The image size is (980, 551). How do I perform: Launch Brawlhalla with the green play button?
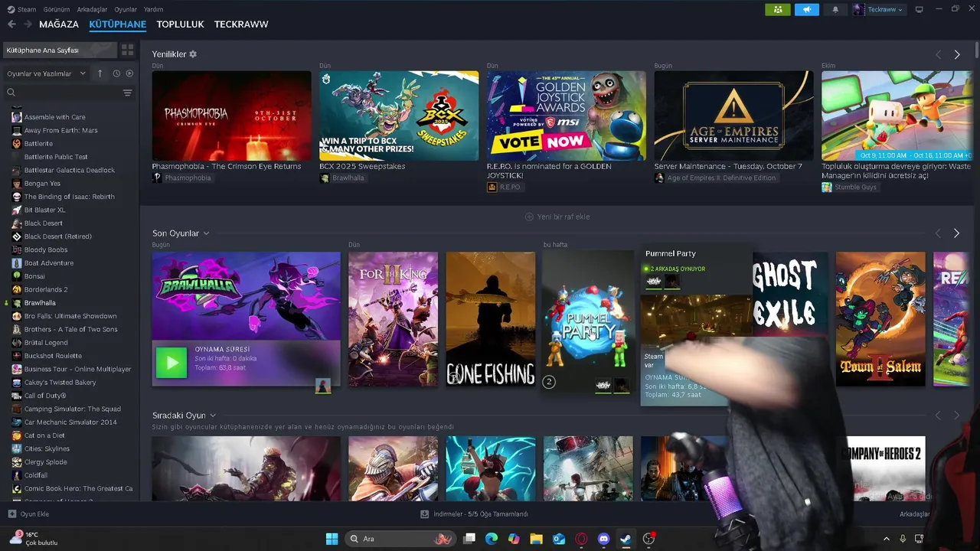[x=171, y=363]
